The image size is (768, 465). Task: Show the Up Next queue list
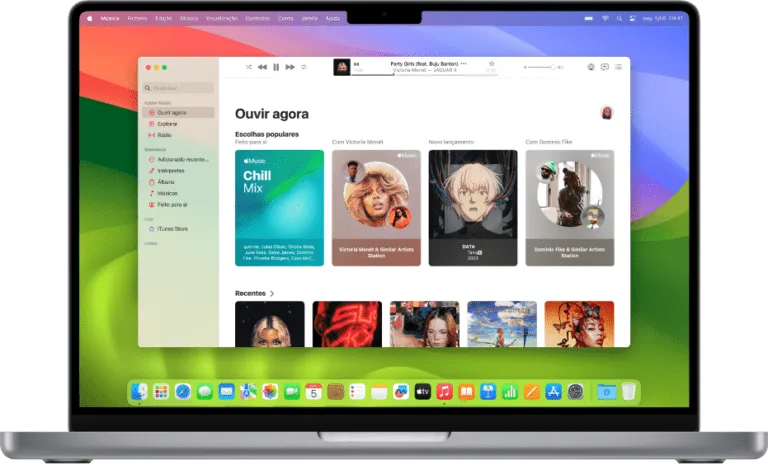point(619,67)
